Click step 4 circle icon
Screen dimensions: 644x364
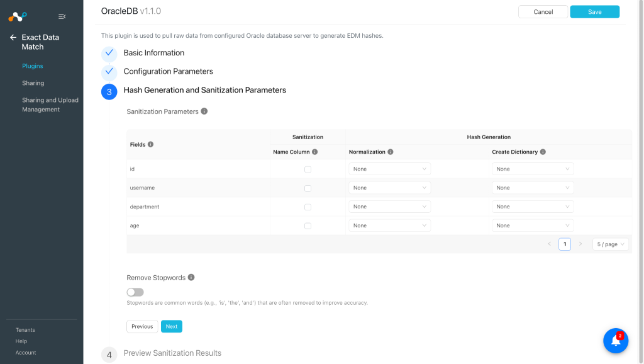109,355
